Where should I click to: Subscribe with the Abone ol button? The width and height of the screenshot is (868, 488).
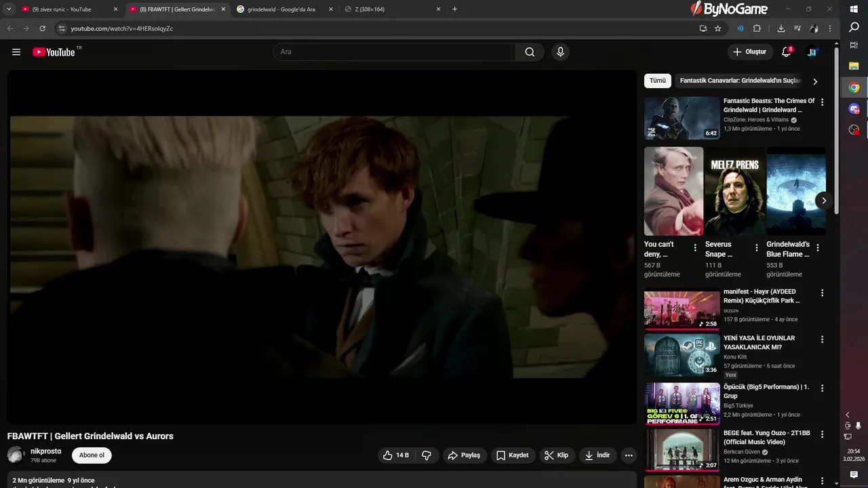click(92, 455)
